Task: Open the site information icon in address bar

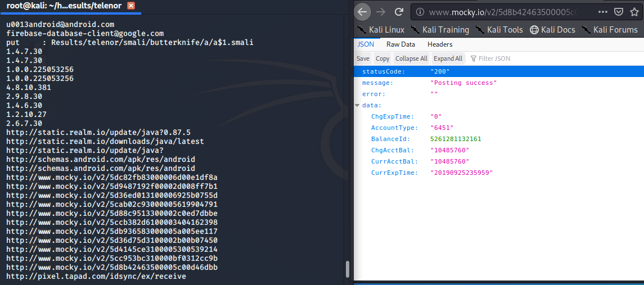Action: pos(420,12)
